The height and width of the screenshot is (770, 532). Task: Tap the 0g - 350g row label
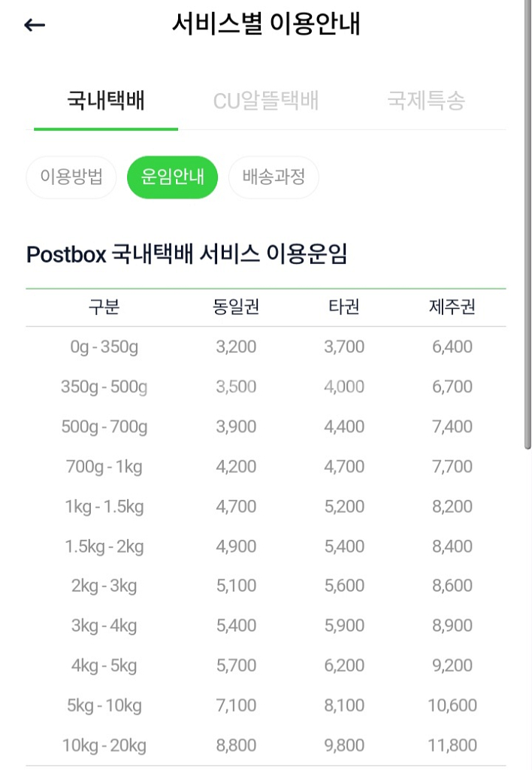[104, 347]
